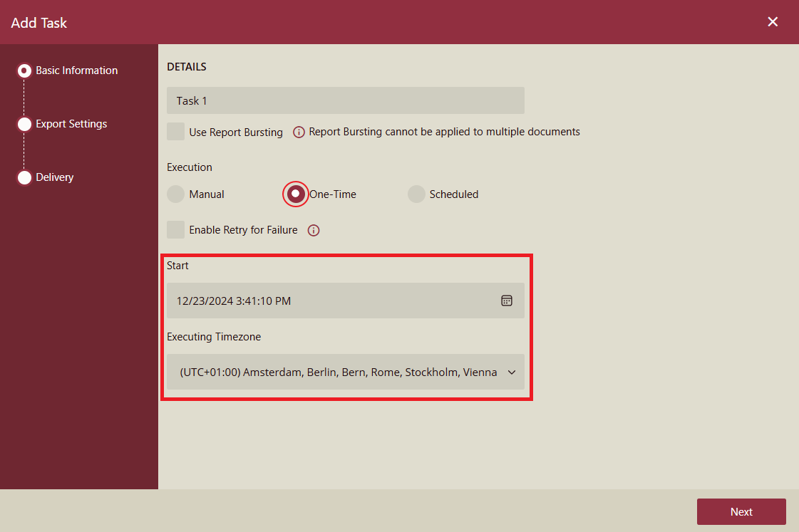
Task: Click the info icon beside Enable Retry
Action: [313, 229]
